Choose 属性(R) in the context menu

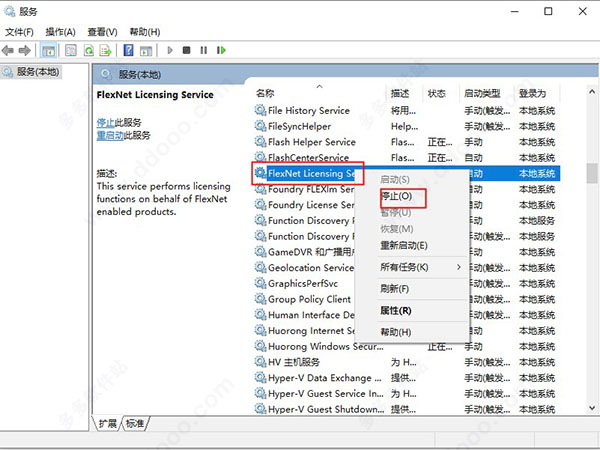click(396, 310)
